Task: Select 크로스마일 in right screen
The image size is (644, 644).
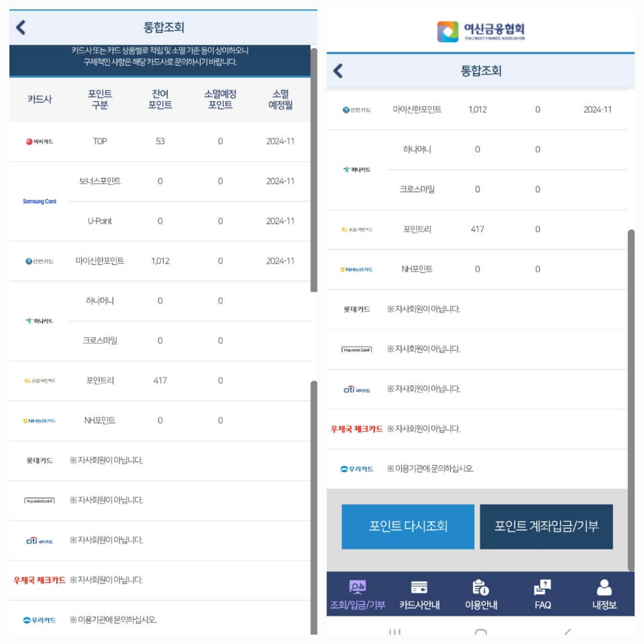Action: point(417,189)
